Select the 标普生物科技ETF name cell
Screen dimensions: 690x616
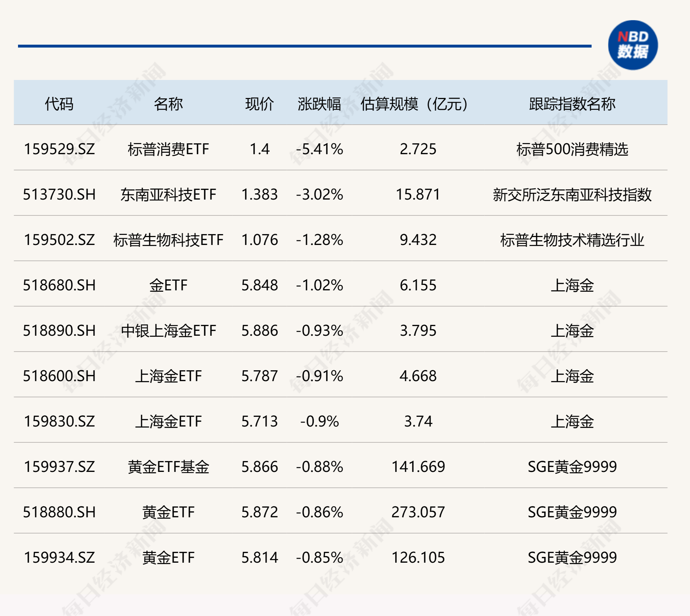tap(168, 240)
